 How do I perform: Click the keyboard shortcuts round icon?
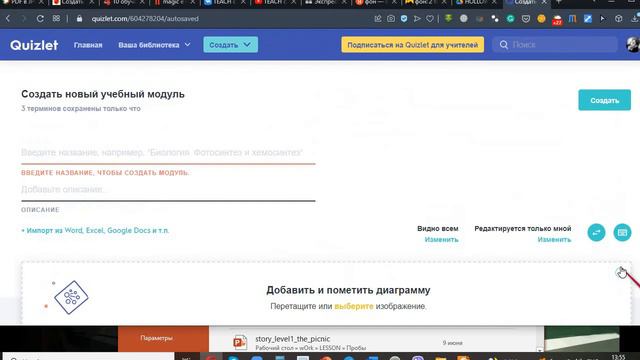click(622, 233)
